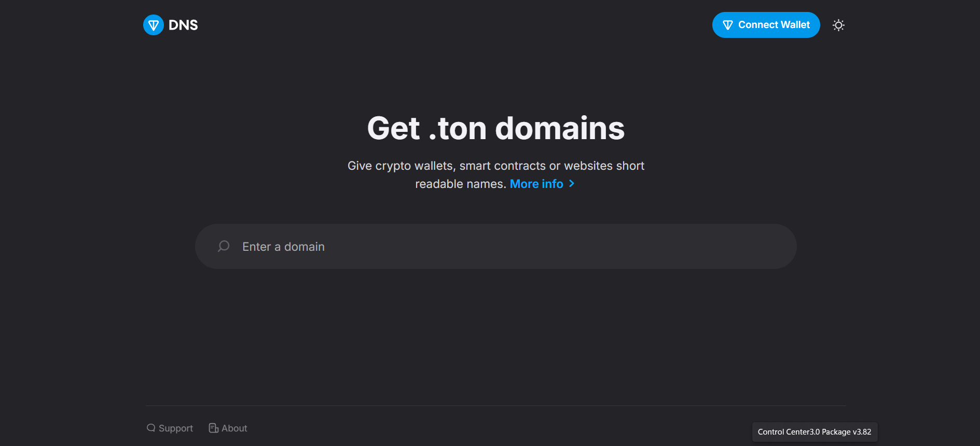Open the About footer link
This screenshot has height=446, width=980.
(x=234, y=428)
